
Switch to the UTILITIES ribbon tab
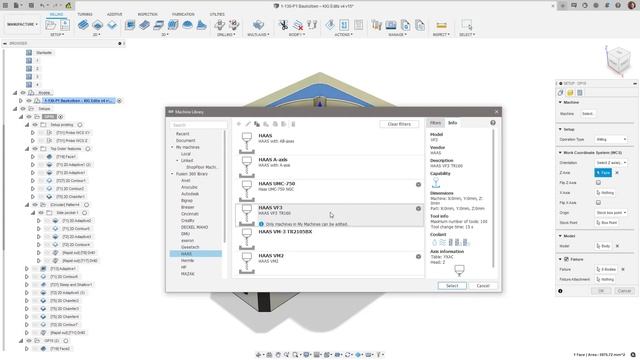point(217,14)
